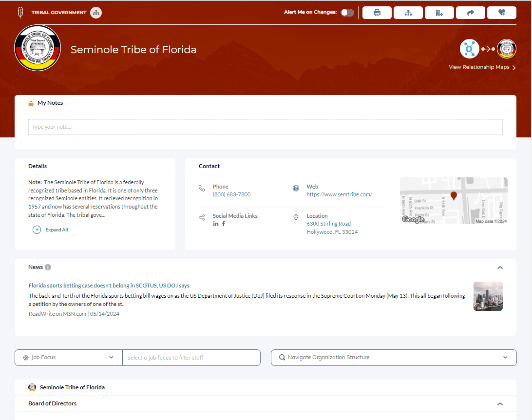Click the ReadWrite on MSN.com source text
The height and width of the screenshot is (420, 532).
click(x=57, y=314)
